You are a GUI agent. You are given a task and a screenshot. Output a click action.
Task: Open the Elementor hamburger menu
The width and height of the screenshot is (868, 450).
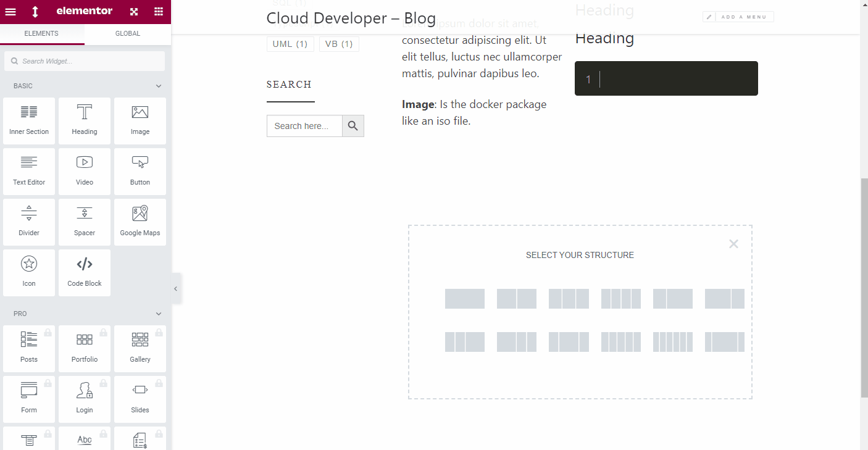(x=10, y=11)
